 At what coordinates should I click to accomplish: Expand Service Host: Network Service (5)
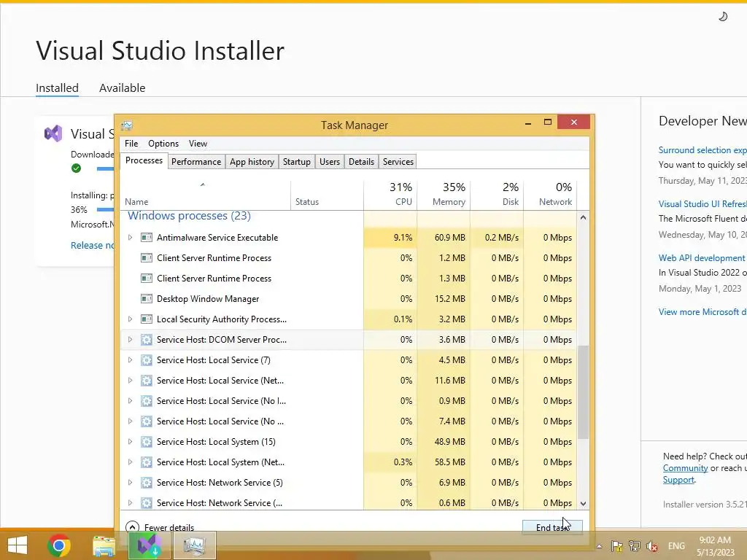pos(130,483)
